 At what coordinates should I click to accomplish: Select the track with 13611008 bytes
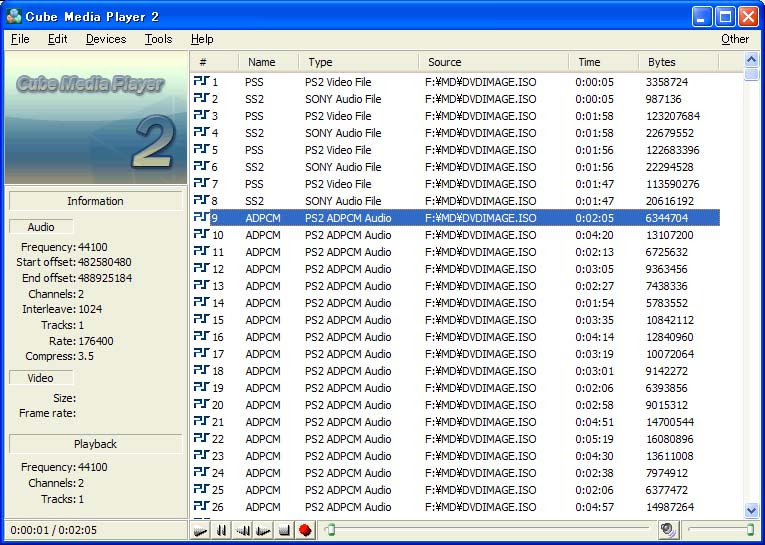coord(456,456)
